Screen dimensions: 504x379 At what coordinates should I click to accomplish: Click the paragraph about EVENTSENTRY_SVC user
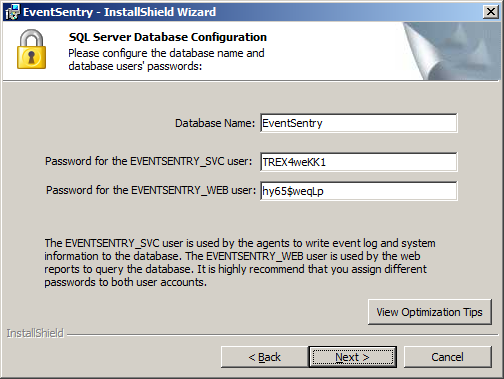pyautogui.click(x=240, y=263)
